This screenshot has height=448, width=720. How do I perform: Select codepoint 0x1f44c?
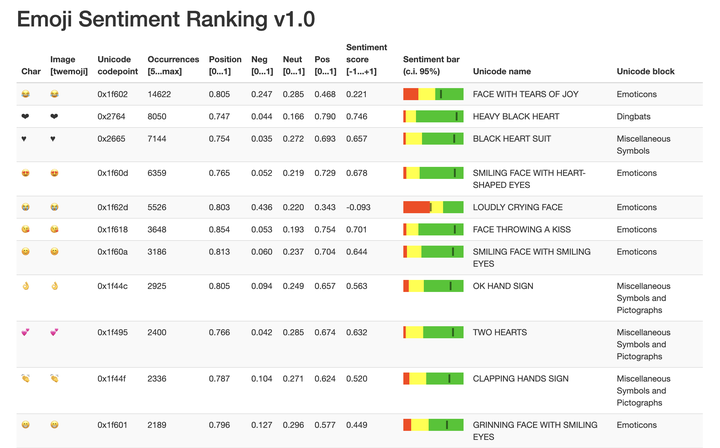(112, 286)
